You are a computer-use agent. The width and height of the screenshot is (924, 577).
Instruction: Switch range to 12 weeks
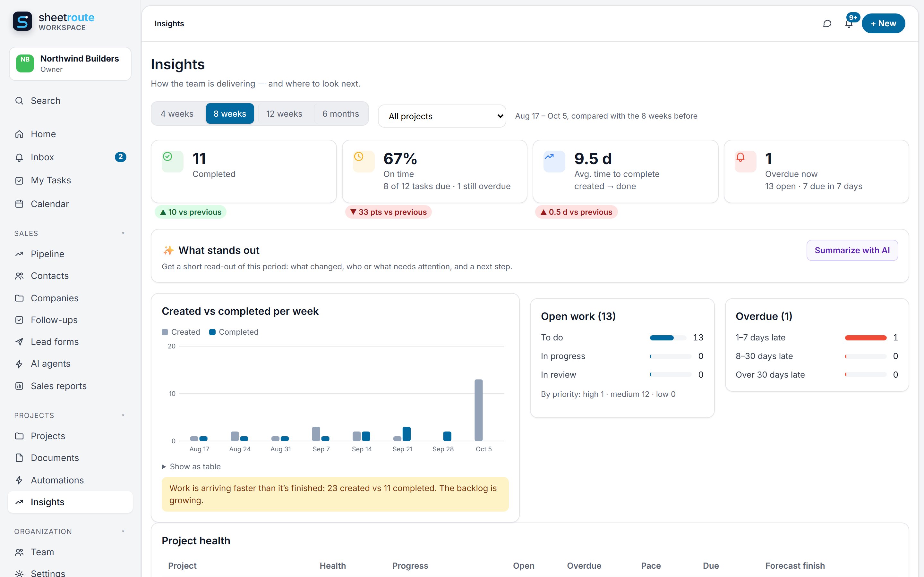(x=284, y=114)
